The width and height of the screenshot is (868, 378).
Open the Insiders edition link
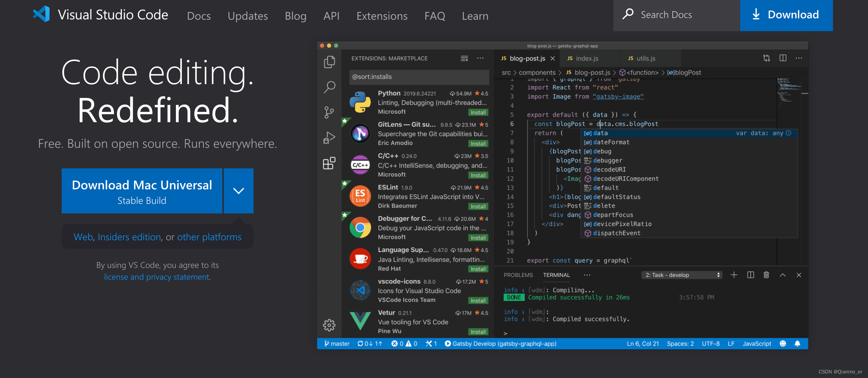pyautogui.click(x=129, y=237)
